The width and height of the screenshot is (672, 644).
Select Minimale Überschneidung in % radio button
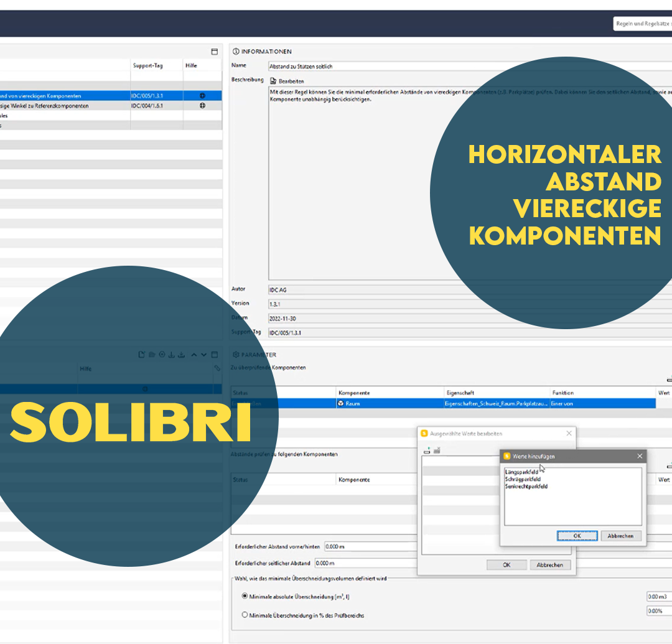click(245, 615)
